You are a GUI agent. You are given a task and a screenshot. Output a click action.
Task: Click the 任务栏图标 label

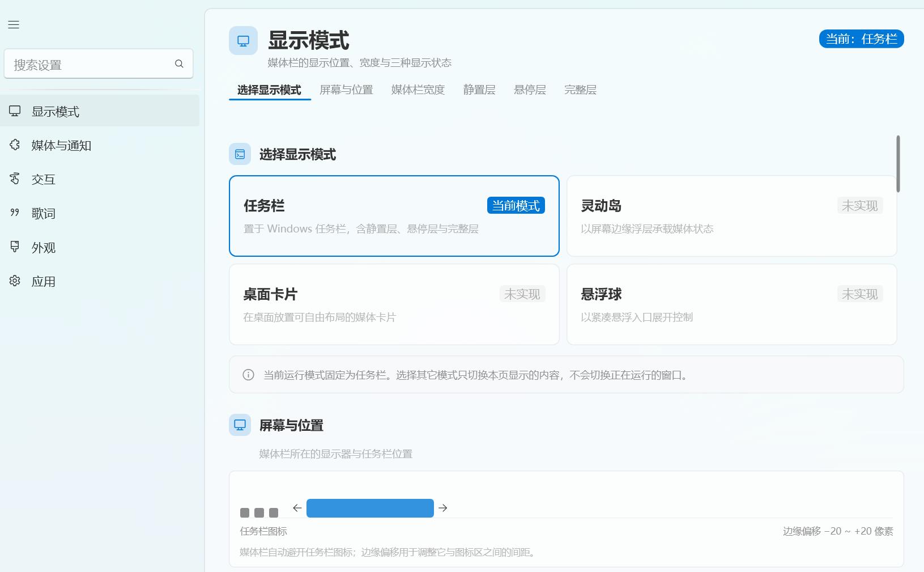tap(263, 531)
